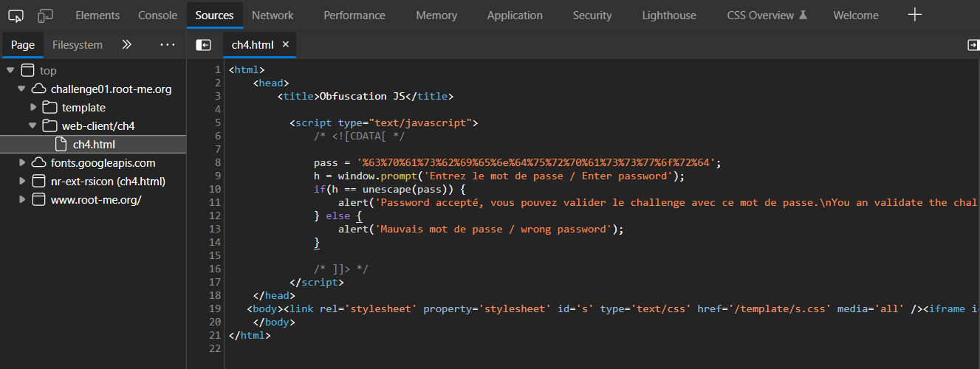This screenshot has width=980, height=369.
Task: Open the Elements panel tab
Action: pos(97,15)
